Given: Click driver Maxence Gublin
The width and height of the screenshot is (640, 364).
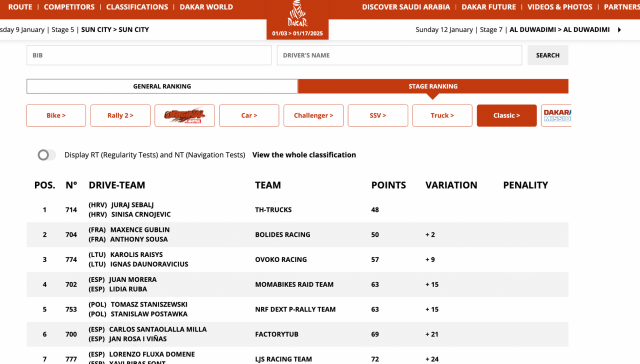Looking at the screenshot, I should point(140,230).
